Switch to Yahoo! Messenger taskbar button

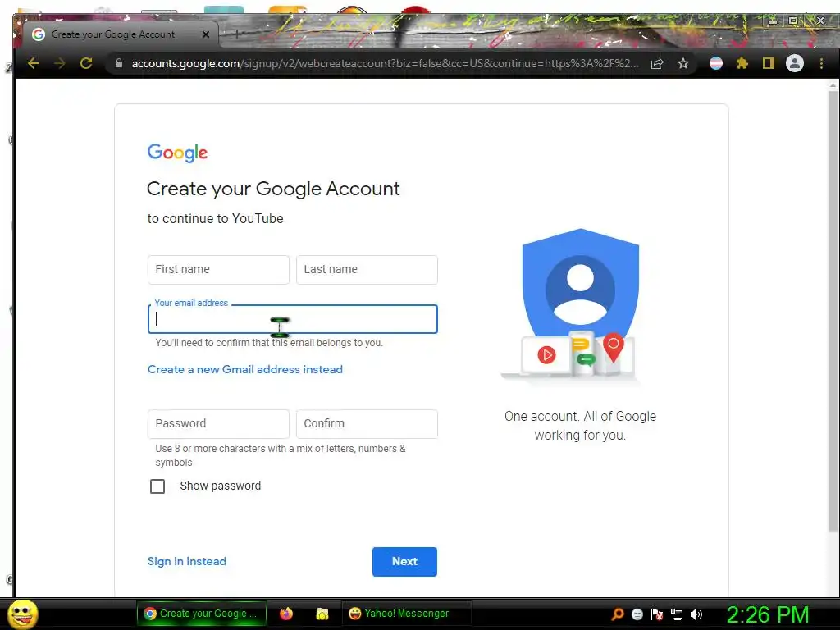click(405, 614)
